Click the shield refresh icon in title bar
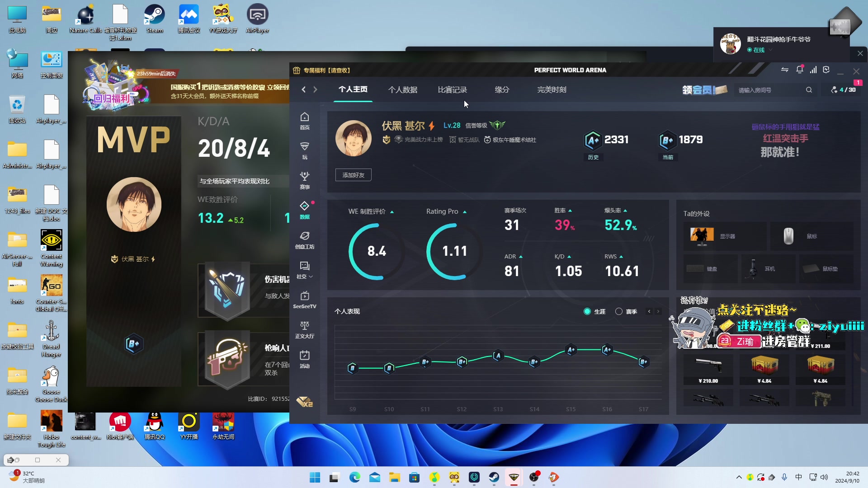868x488 pixels. (826, 70)
